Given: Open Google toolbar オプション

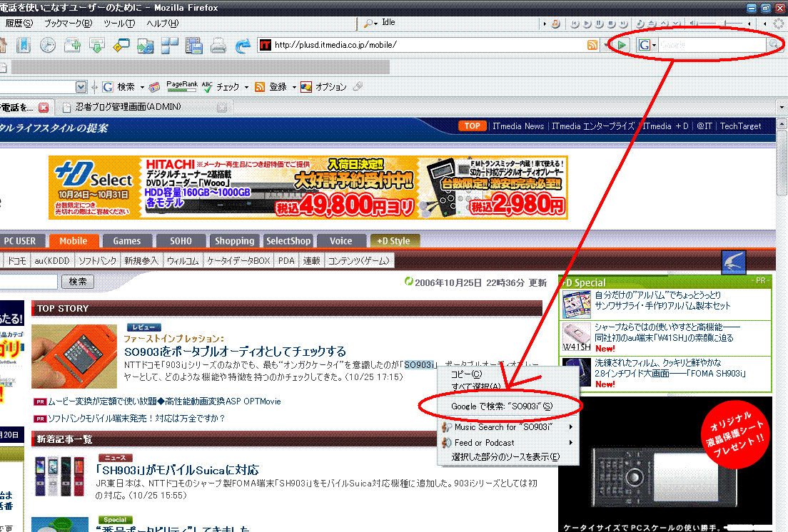Looking at the screenshot, I should click(x=323, y=87).
